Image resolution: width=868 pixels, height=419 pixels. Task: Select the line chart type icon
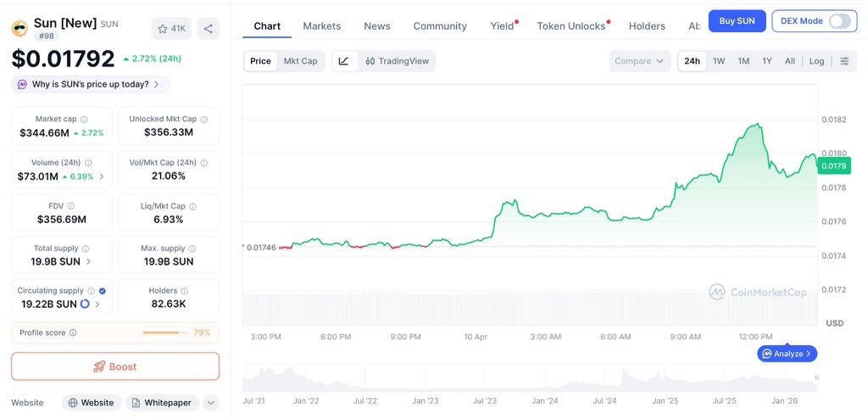pos(343,61)
